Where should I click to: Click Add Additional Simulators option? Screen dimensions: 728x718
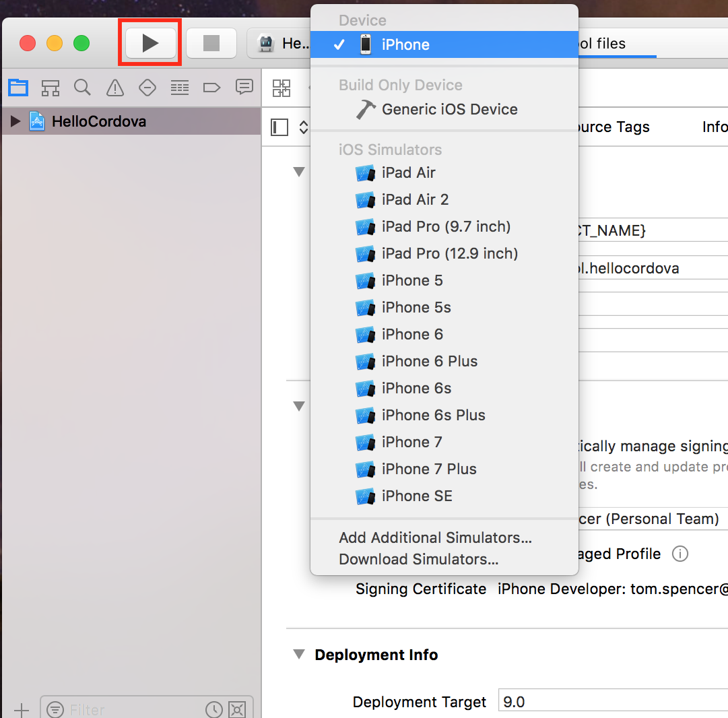pos(434,538)
